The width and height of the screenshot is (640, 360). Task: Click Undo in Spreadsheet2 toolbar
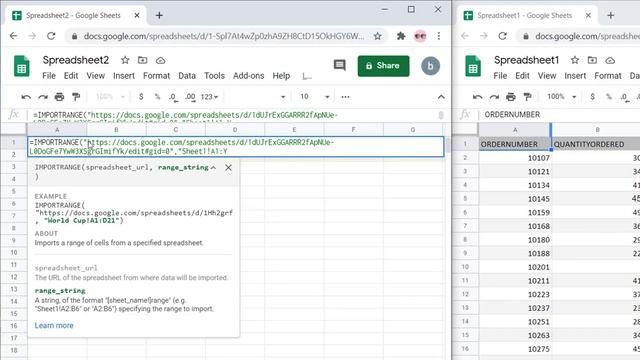[26, 97]
